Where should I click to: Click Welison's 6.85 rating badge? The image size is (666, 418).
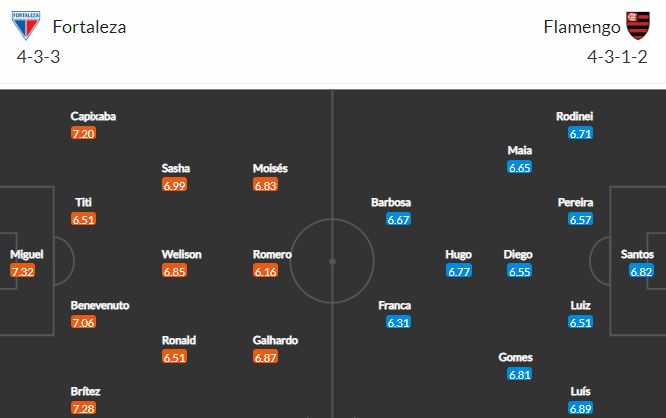pos(174,271)
